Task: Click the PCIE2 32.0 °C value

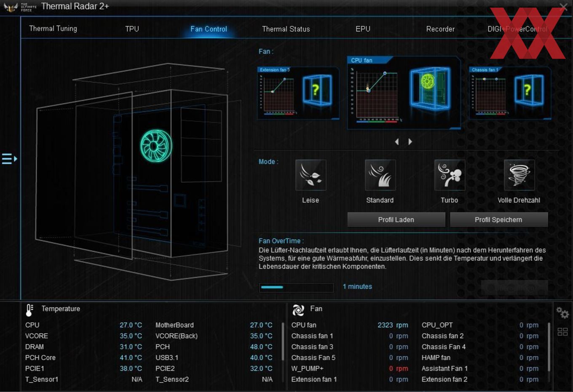Action: [x=261, y=368]
